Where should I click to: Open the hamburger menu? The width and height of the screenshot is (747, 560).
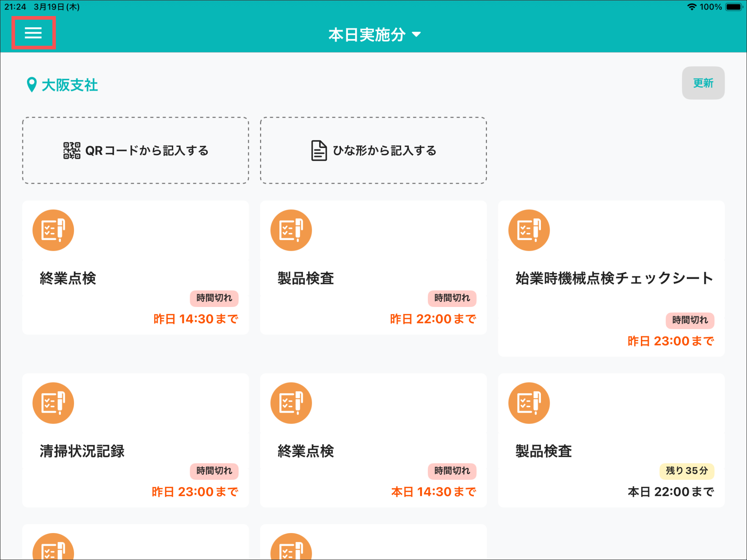point(33,33)
